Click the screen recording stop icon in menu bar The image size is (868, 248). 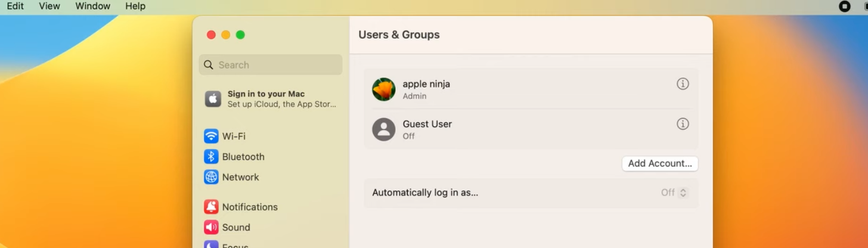click(844, 7)
